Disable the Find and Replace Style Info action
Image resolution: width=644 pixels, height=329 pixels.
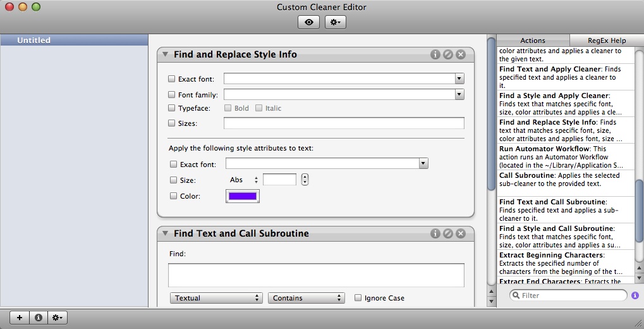pos(447,54)
